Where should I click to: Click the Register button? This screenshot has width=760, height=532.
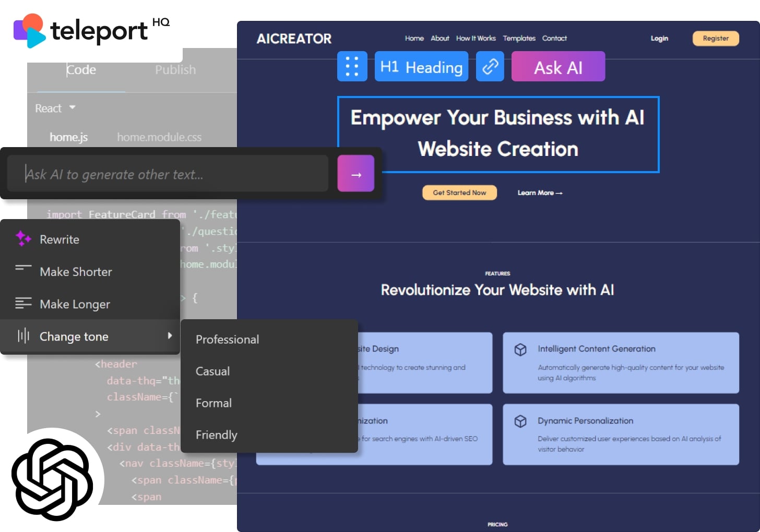click(716, 38)
